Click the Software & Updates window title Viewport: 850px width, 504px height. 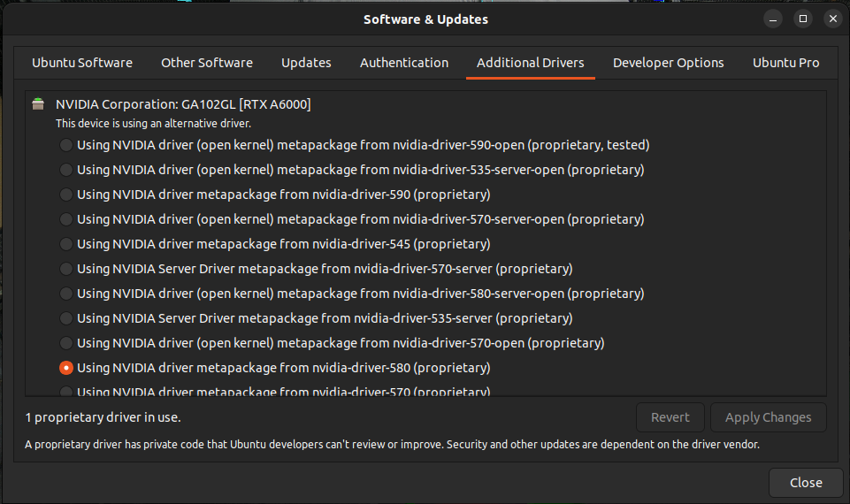425,19
